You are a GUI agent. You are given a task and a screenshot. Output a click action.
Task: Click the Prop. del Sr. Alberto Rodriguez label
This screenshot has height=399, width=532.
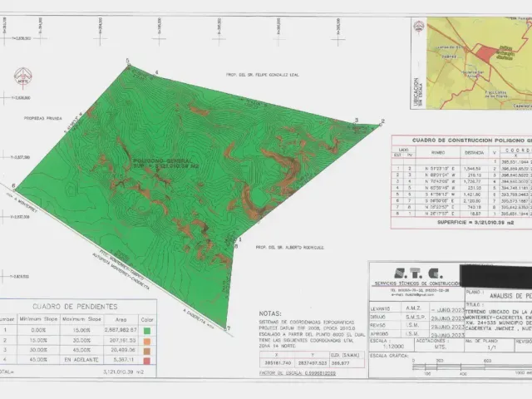click(x=290, y=248)
